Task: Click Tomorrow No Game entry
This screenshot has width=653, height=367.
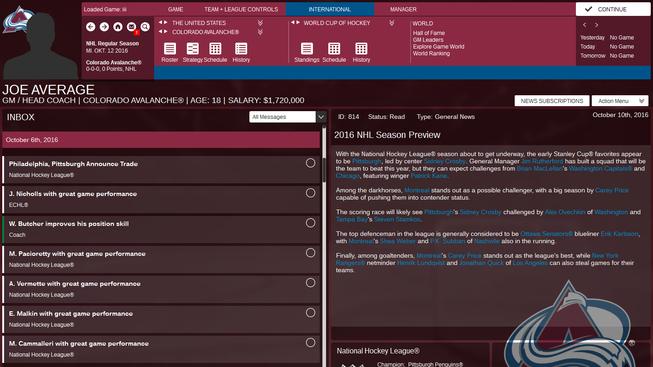Action: pos(607,55)
